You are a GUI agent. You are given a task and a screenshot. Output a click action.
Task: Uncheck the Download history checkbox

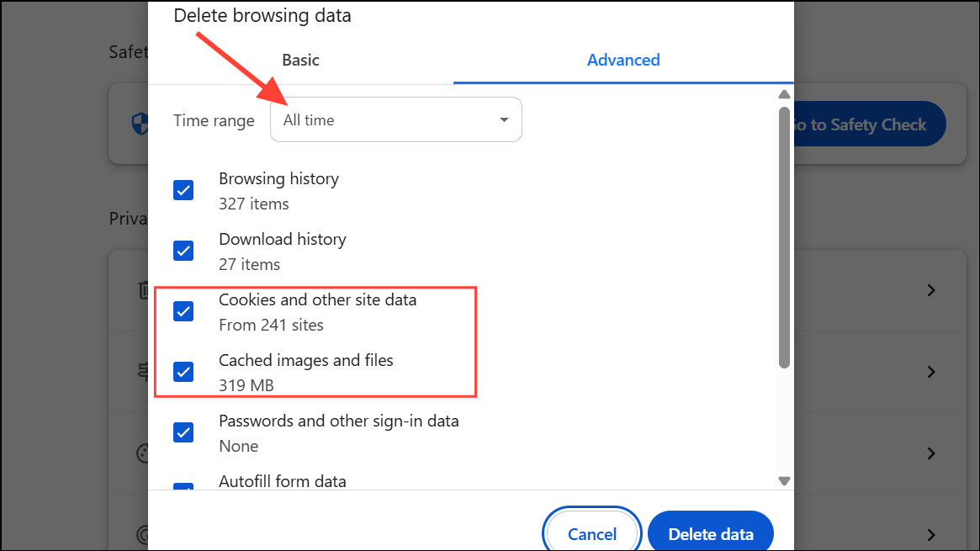coord(183,251)
